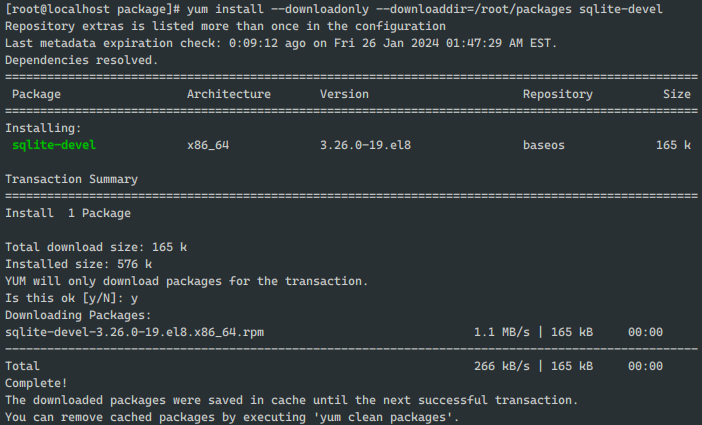The image size is (702, 425).
Task: Click the 'Total download size: 165 k' line
Action: pyautogui.click(x=96, y=247)
